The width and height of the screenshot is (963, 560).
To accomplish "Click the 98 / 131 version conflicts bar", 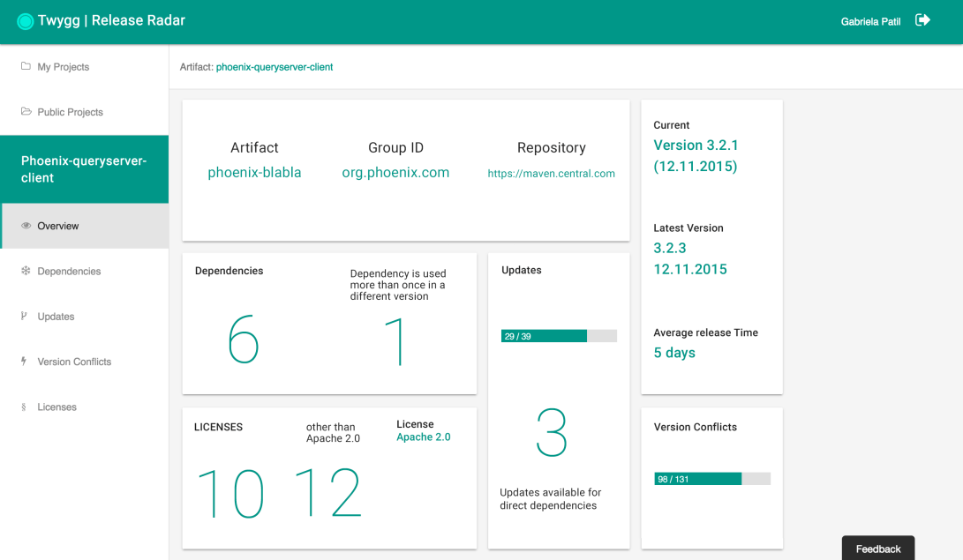I will coord(711,479).
